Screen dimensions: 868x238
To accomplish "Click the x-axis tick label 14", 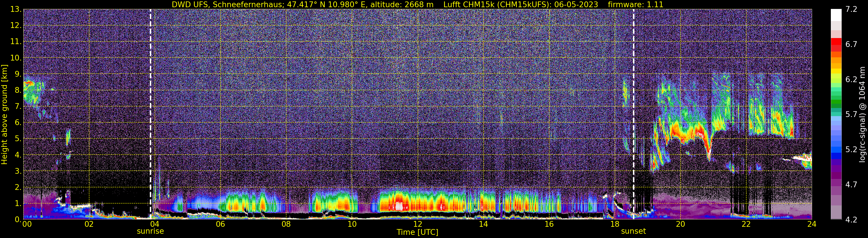I will pyautogui.click(x=483, y=224).
